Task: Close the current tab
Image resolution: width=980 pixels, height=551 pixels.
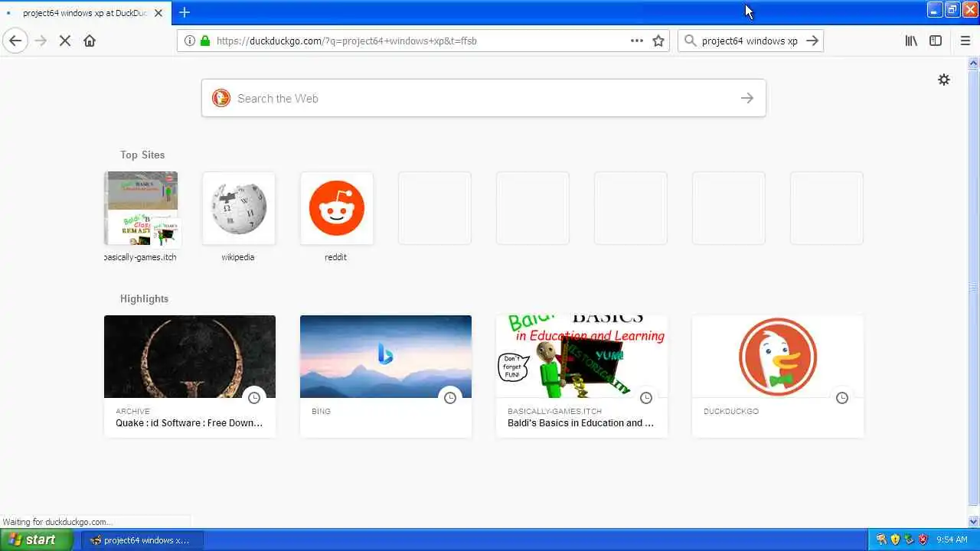Action: 158,13
